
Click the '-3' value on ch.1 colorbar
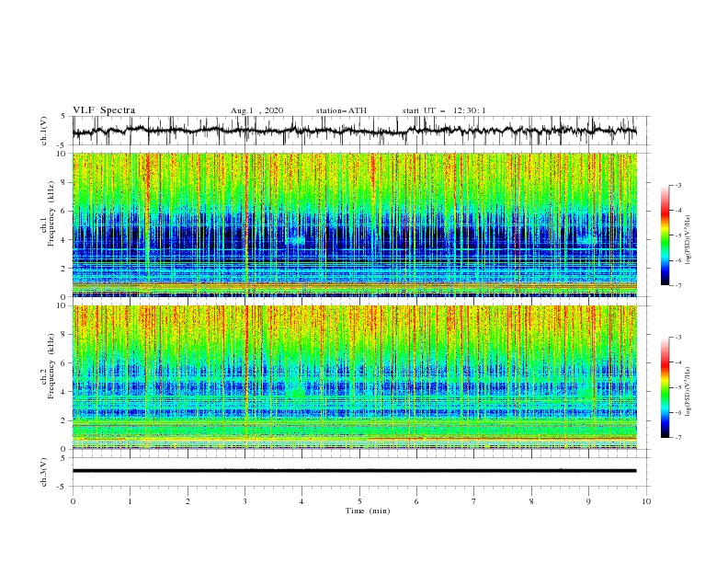coord(677,186)
